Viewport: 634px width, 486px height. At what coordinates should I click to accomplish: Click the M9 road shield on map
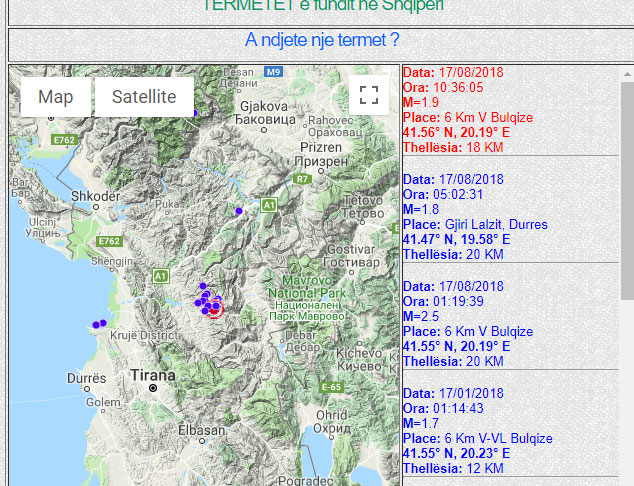pyautogui.click(x=274, y=72)
